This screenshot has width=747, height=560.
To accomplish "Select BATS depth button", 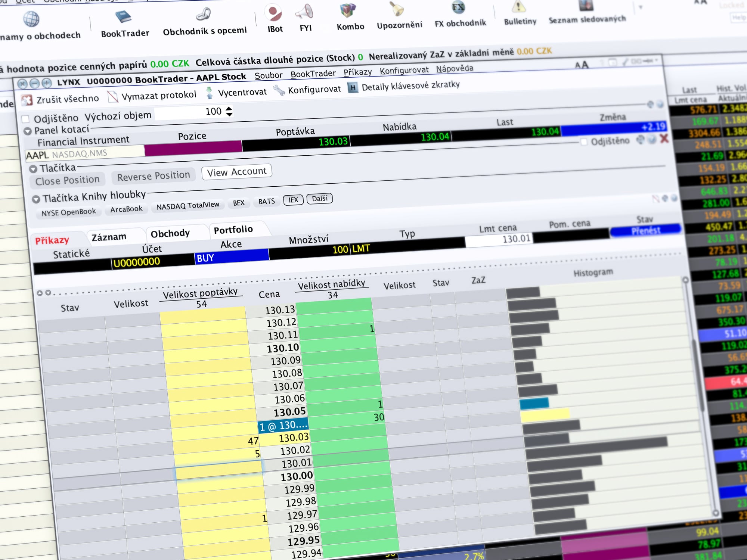I will point(267,201).
